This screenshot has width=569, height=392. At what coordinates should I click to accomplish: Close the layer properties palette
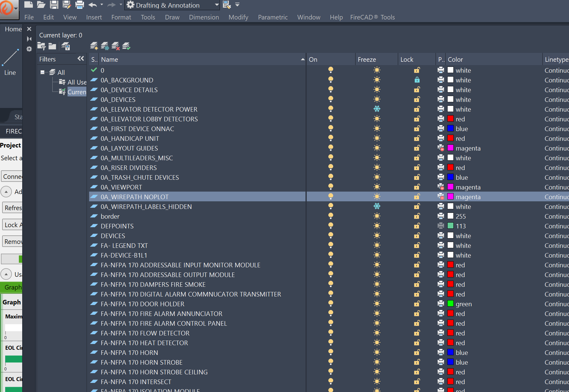(29, 29)
